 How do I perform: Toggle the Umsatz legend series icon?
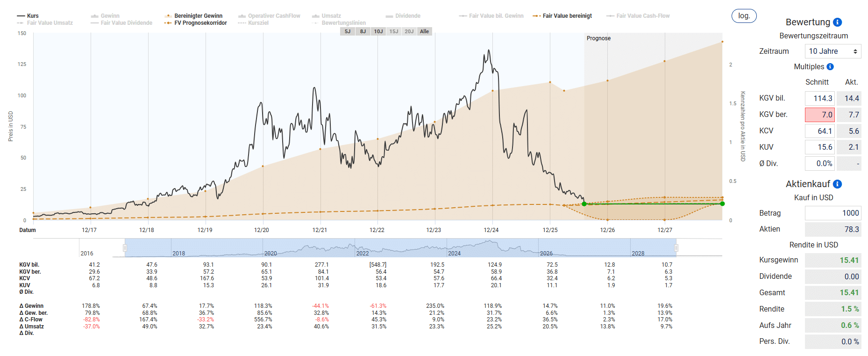coord(316,16)
